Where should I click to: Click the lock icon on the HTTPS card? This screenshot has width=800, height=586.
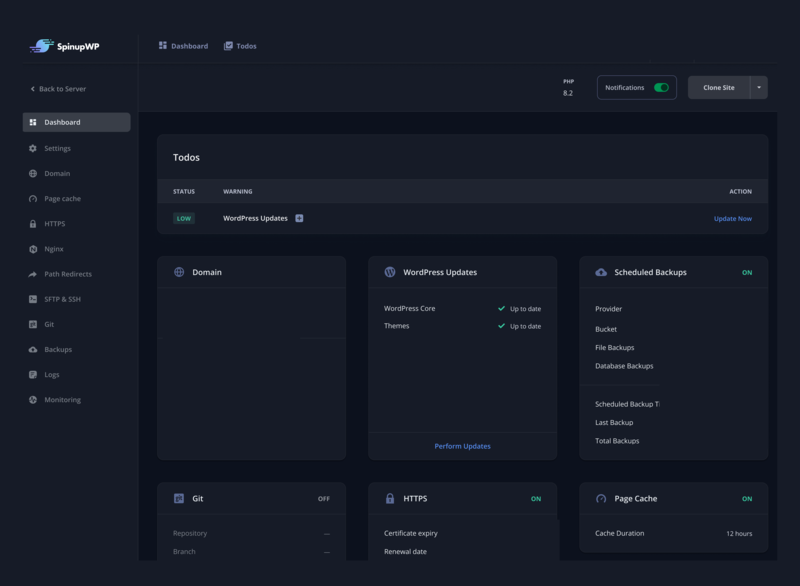pos(390,498)
